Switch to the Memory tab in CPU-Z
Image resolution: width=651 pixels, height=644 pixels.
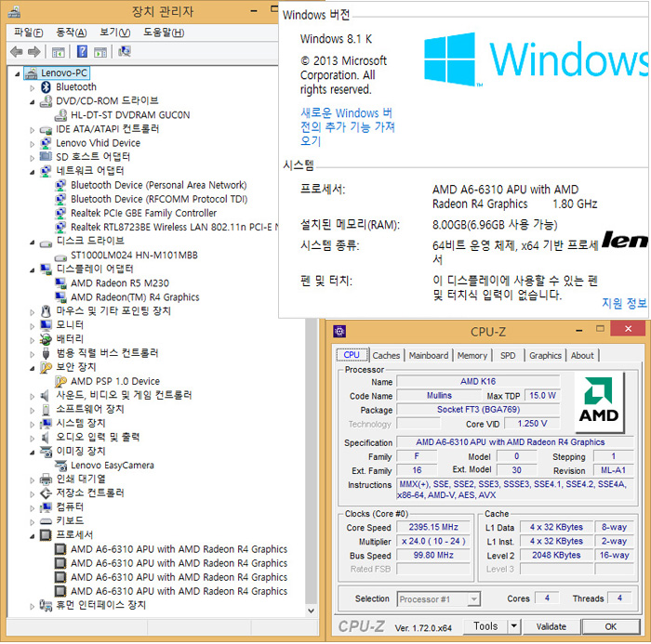pos(472,356)
